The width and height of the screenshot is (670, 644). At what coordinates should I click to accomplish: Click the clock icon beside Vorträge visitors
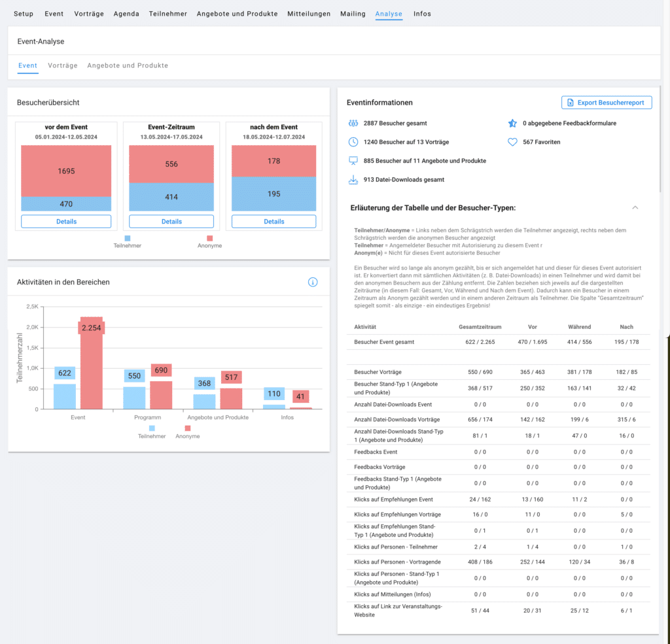pyautogui.click(x=353, y=142)
